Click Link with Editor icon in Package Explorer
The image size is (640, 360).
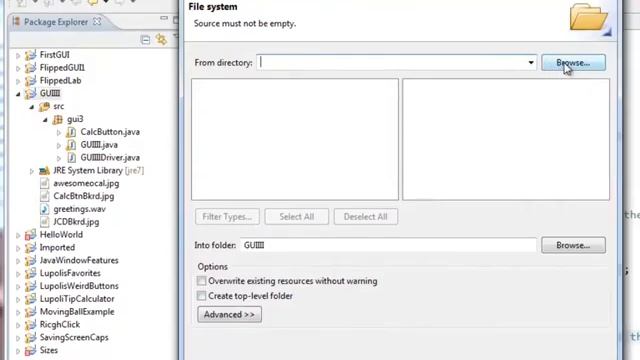pyautogui.click(x=161, y=40)
